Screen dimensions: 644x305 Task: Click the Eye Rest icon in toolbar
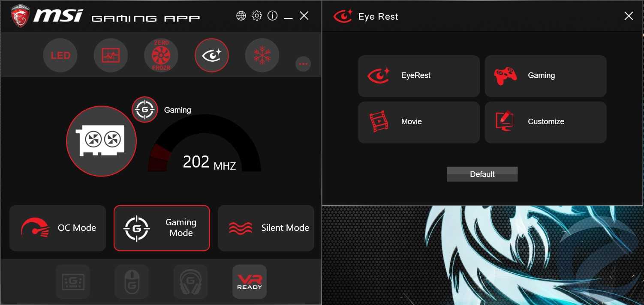tap(212, 55)
